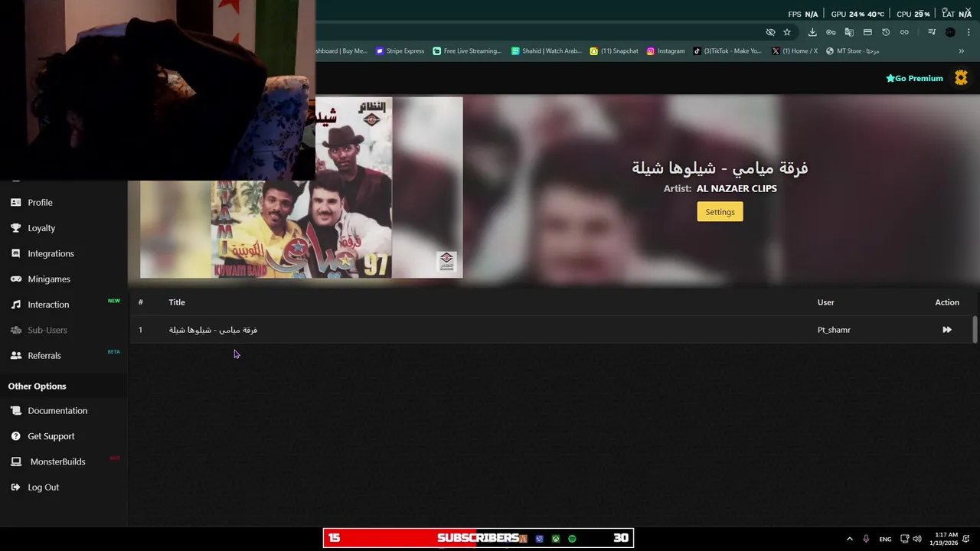The height and width of the screenshot is (551, 980).
Task: Click the network tray icon
Action: 904,539
